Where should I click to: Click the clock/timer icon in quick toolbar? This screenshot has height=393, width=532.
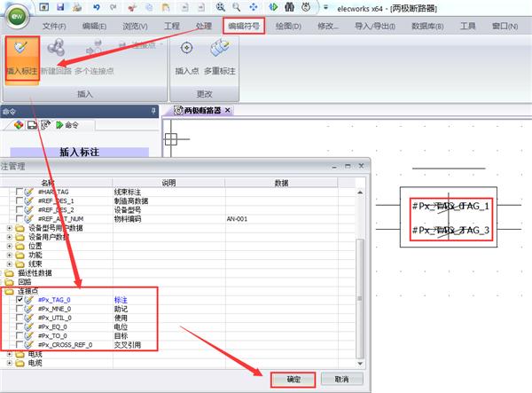[x=306, y=7]
